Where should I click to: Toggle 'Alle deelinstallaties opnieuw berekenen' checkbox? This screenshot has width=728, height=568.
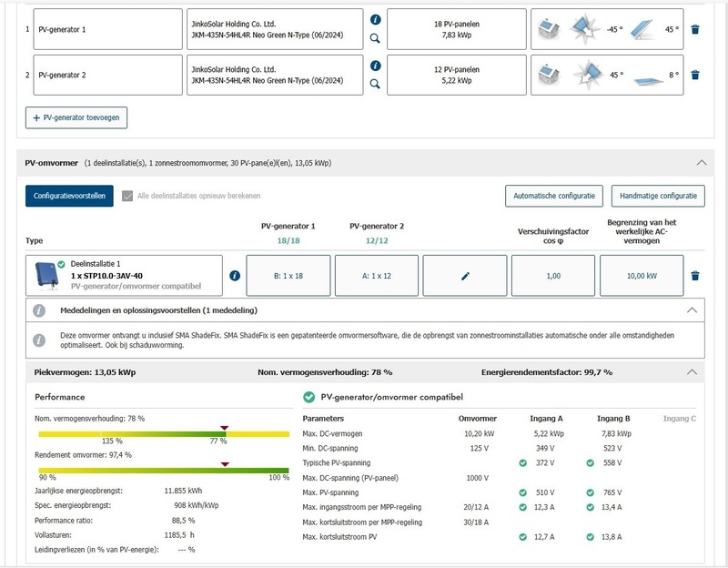(127, 196)
